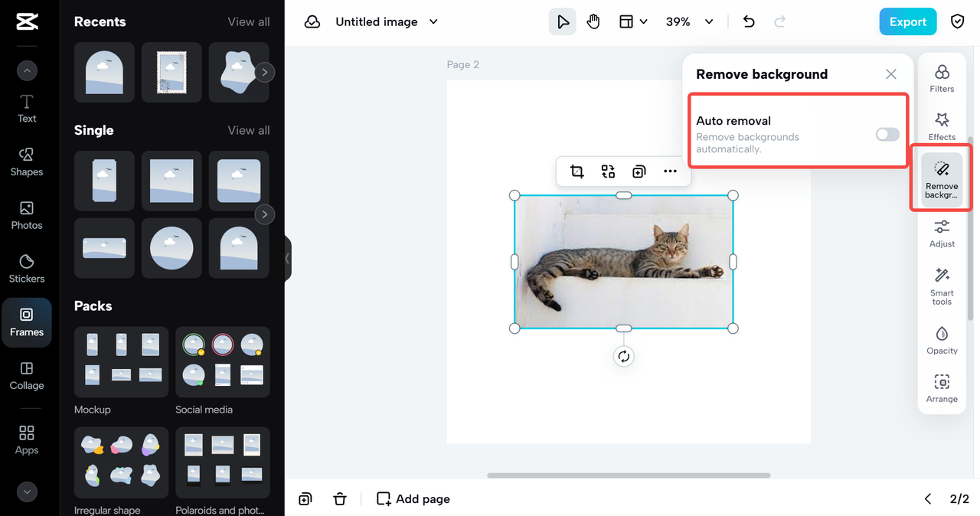Open the Apps panel
The height and width of the screenshot is (516, 980).
(x=27, y=440)
